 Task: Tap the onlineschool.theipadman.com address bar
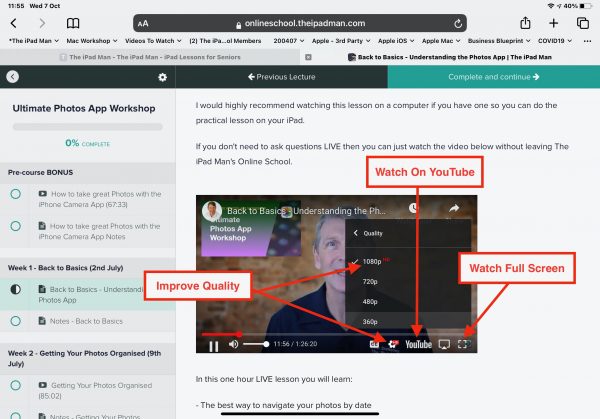(x=300, y=23)
